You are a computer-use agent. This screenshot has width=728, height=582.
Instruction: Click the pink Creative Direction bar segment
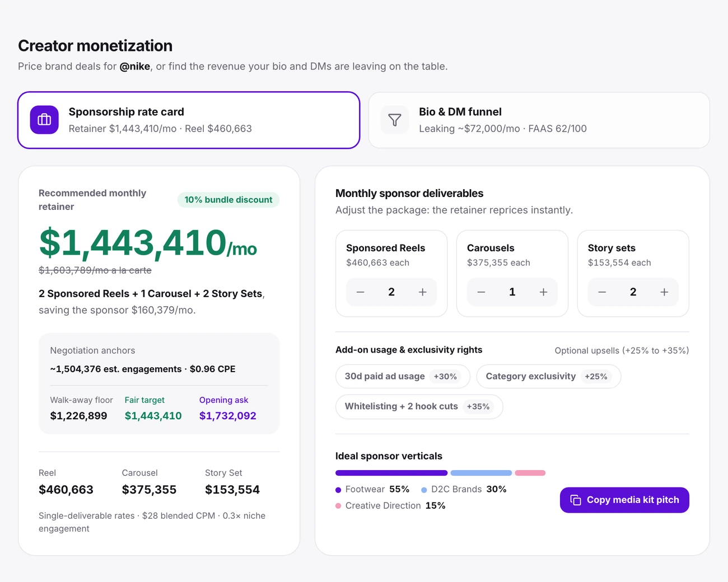click(530, 473)
